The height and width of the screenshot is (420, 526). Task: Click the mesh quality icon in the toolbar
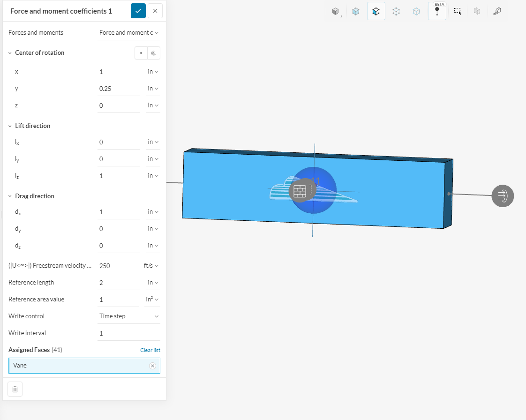click(x=477, y=11)
